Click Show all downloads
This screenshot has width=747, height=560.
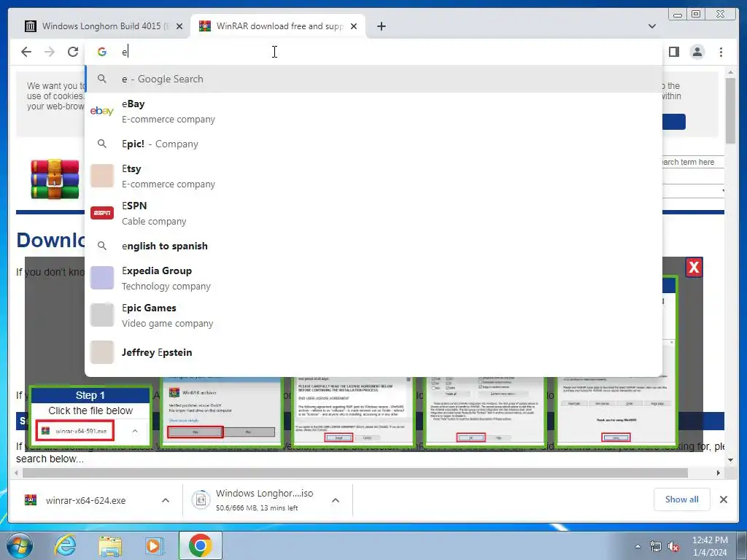click(682, 499)
